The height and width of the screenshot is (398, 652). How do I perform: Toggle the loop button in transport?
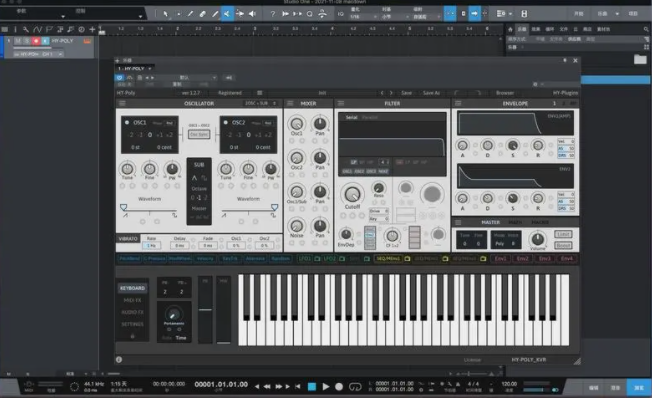click(x=355, y=387)
